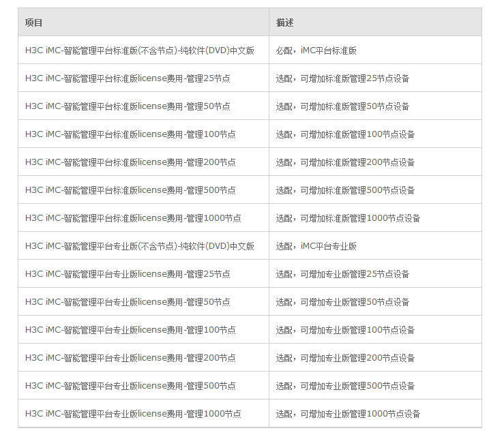Select 专业版license费用-管理100节点 cell

click(143, 330)
